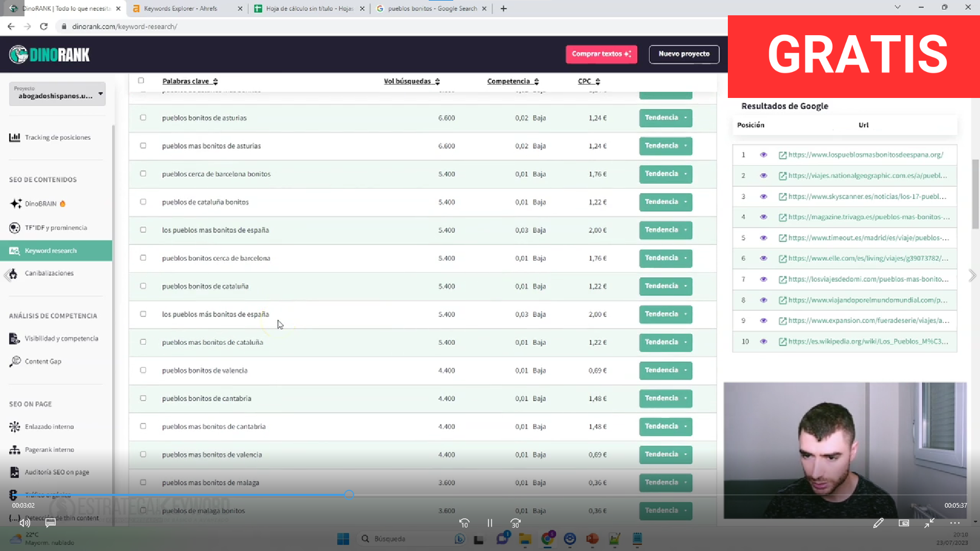The height and width of the screenshot is (551, 980).
Task: Open Canibalizaciones tool
Action: tap(42, 273)
